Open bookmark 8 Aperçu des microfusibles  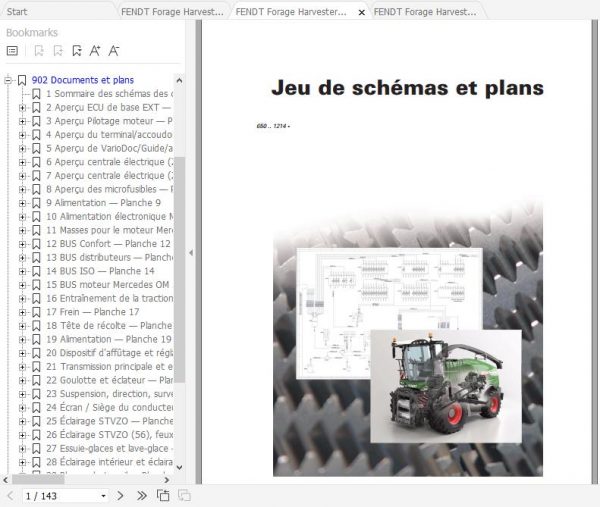(x=109, y=189)
